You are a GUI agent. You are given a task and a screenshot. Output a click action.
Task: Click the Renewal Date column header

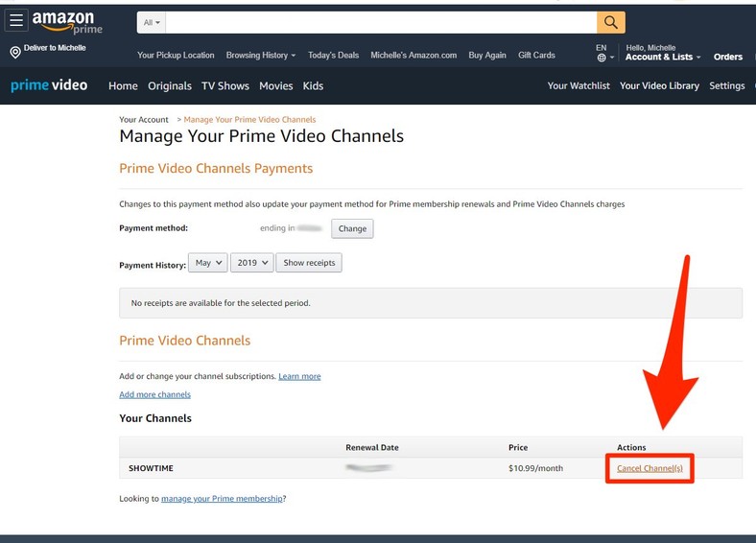[x=371, y=447]
